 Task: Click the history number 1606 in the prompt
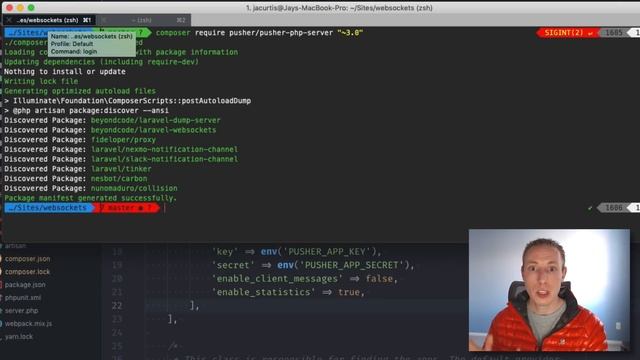point(613,208)
